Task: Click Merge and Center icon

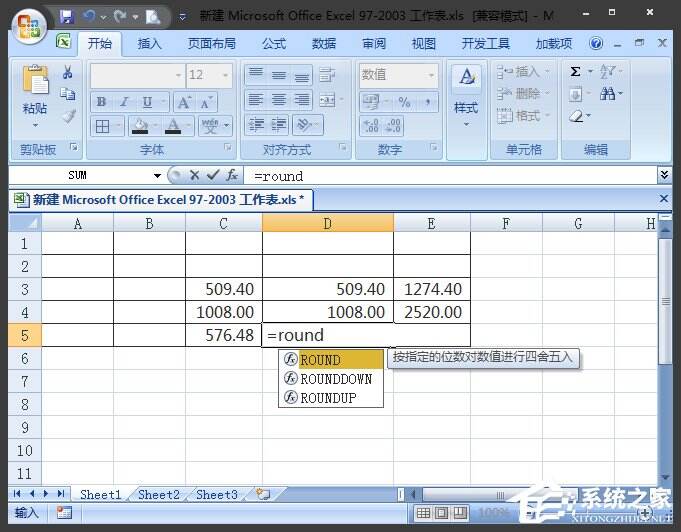Action: 327,100
